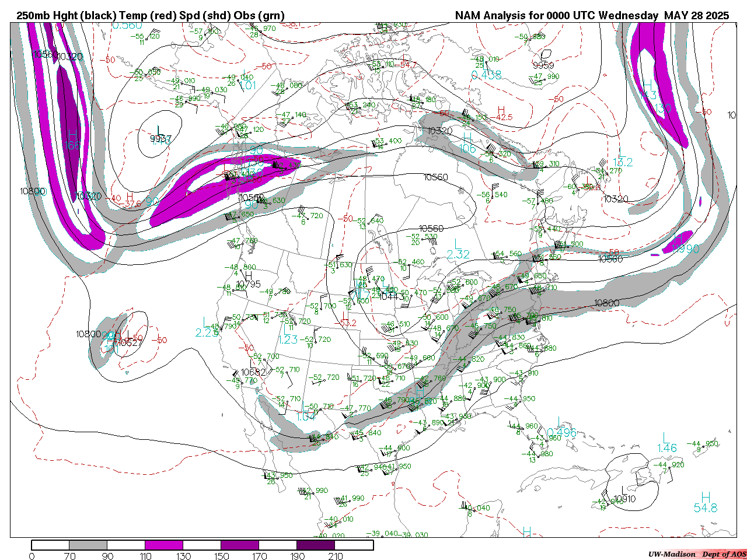Click the dark purple 190-210 legend block
The width and height of the screenshot is (747, 560).
pos(316,545)
